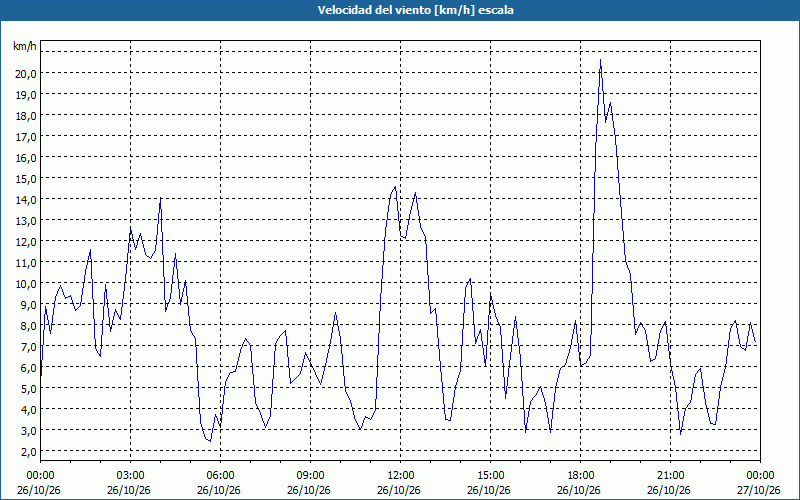Click the '18:00' time label
Screen dimensions: 800x500
pos(581,476)
